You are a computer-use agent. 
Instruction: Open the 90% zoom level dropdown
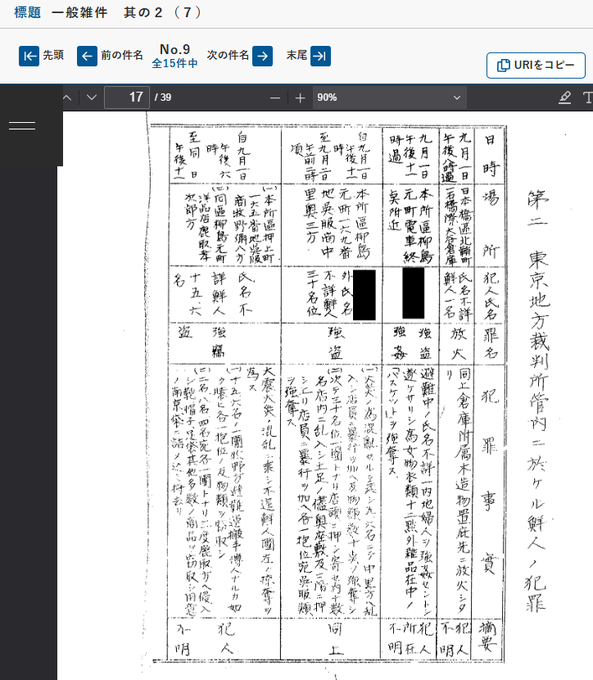(390, 98)
